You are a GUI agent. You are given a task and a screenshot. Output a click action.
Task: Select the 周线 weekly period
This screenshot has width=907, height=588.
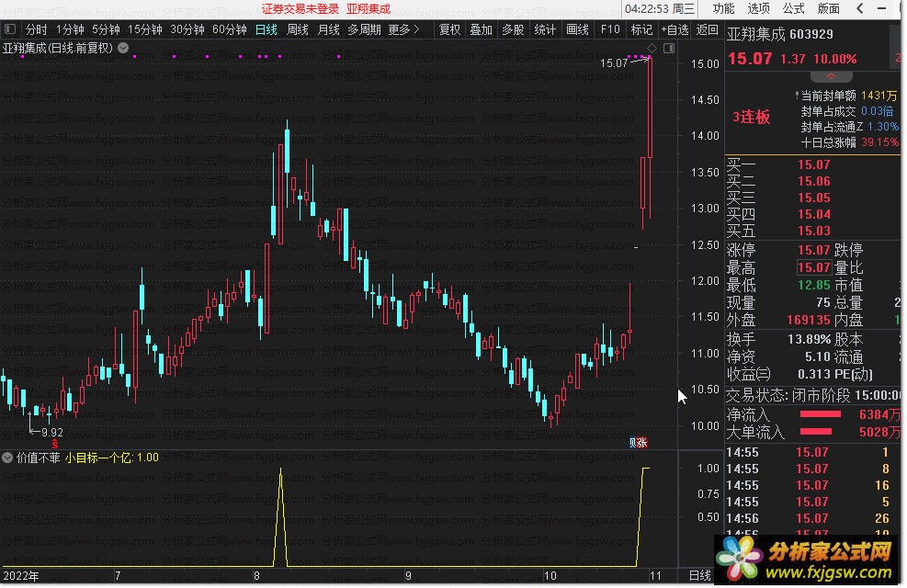[298, 29]
